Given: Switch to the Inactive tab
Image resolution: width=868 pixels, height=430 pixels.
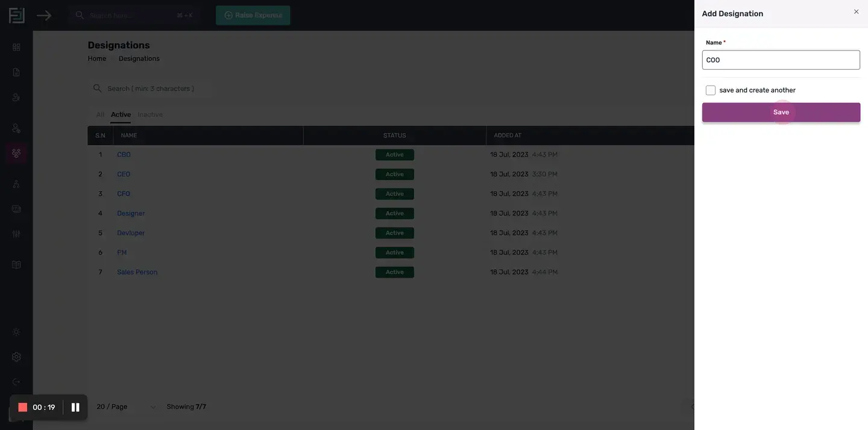Looking at the screenshot, I should coord(150,114).
